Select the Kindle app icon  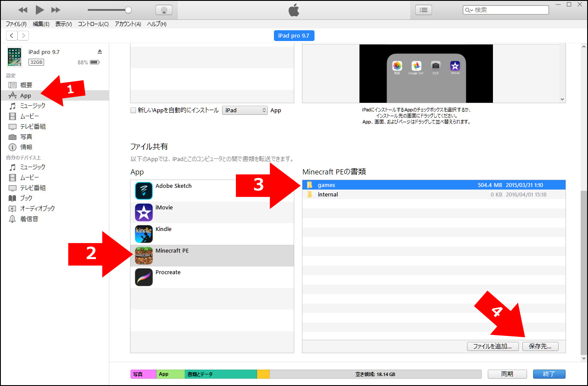(x=143, y=234)
